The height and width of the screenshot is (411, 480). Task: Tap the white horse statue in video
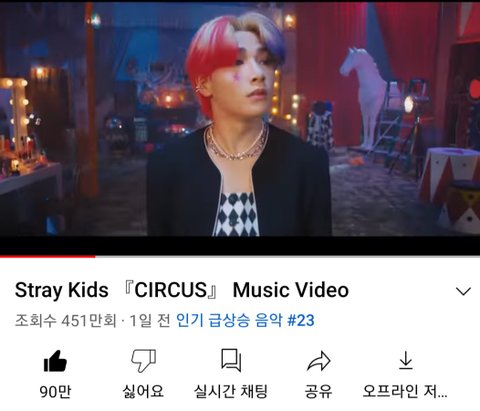click(363, 98)
